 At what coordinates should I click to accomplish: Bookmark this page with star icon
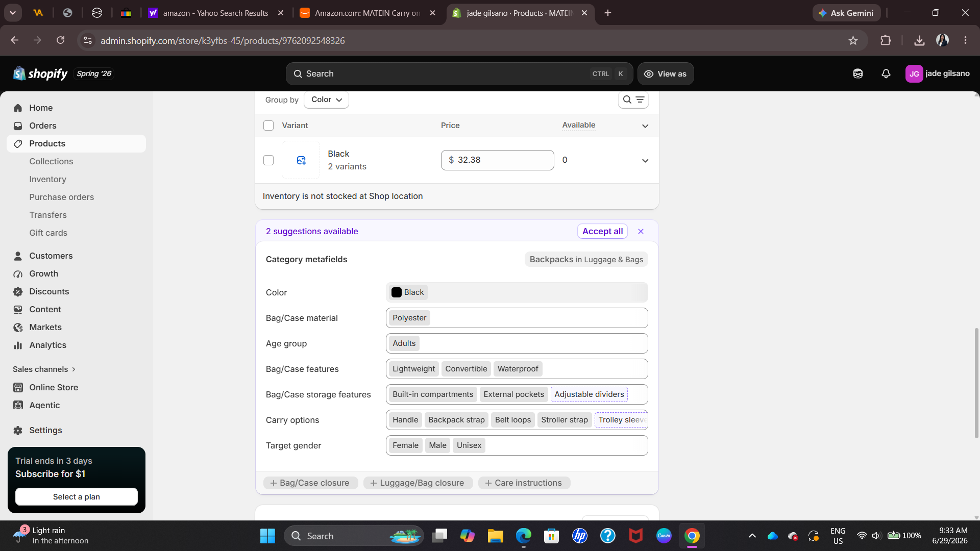(x=853, y=40)
